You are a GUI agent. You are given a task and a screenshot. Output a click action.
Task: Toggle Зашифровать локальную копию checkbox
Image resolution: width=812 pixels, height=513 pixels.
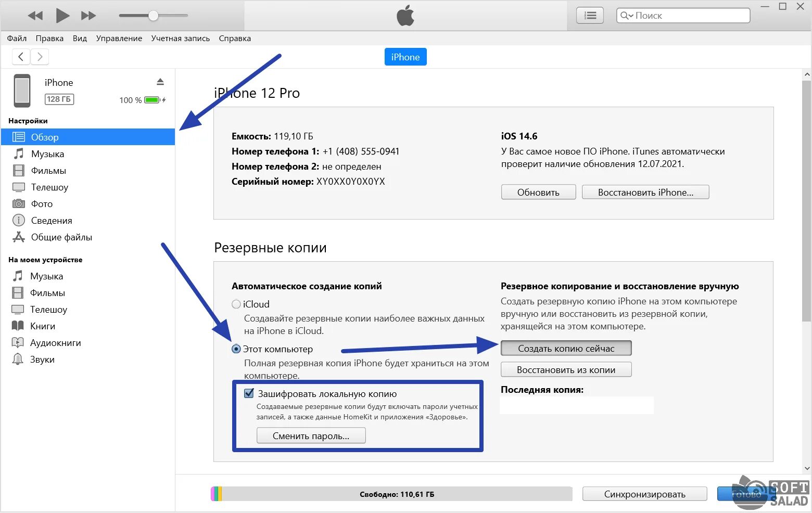pos(249,393)
